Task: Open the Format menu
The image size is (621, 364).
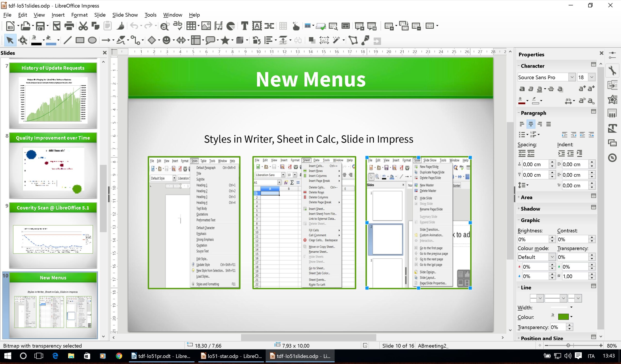Action: [79, 15]
